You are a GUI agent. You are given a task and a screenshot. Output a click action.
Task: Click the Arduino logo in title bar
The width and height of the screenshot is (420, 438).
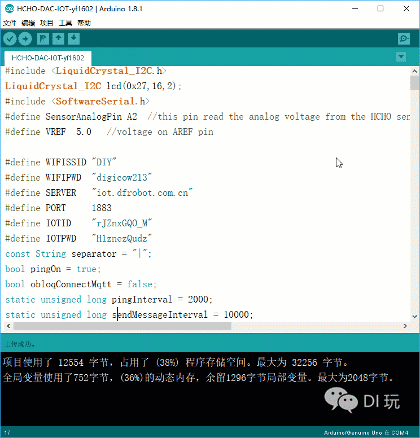pyautogui.click(x=9, y=8)
